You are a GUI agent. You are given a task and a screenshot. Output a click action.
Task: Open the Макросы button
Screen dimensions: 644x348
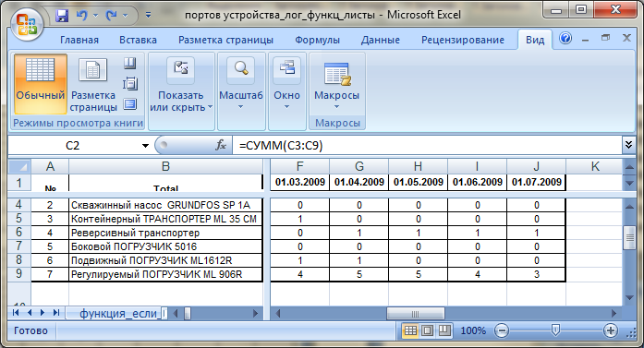pos(337,86)
